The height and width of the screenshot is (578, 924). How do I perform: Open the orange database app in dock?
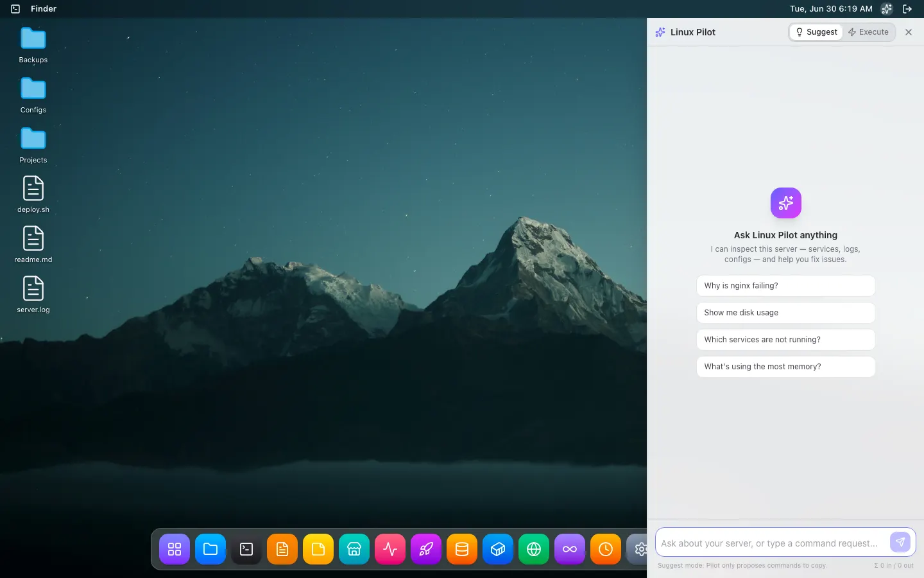point(462,549)
